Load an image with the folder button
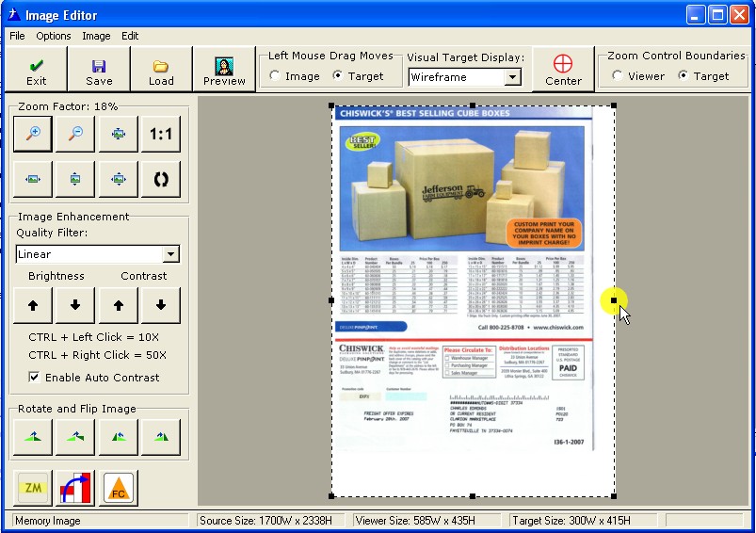This screenshot has width=756, height=533. click(x=161, y=70)
